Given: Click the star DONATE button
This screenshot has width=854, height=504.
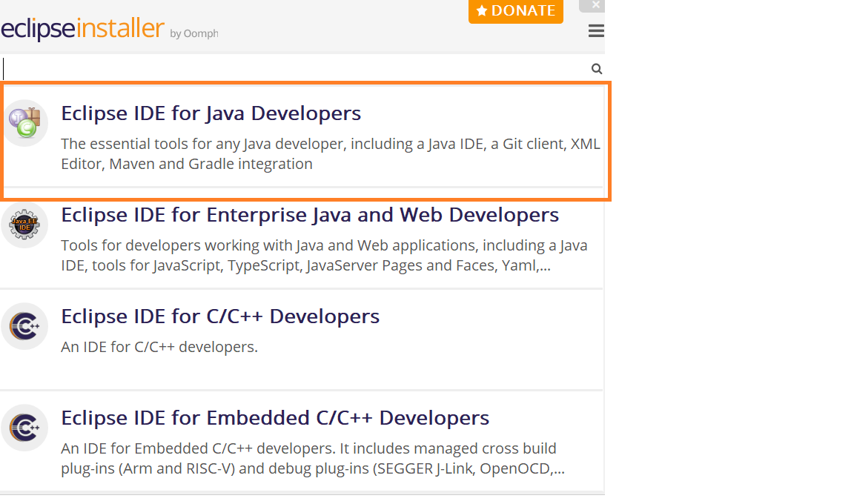Looking at the screenshot, I should [x=516, y=11].
